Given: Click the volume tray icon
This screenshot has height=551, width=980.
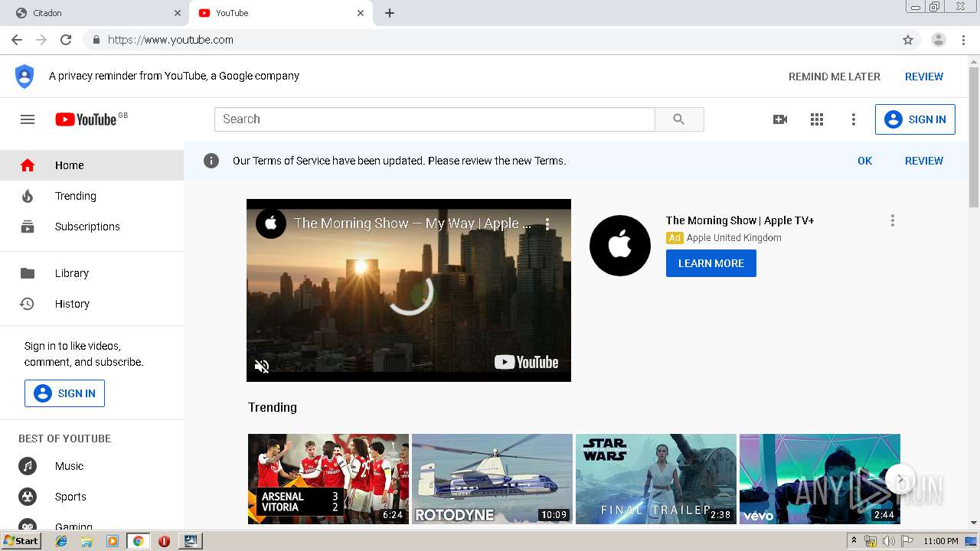Looking at the screenshot, I should [x=888, y=541].
